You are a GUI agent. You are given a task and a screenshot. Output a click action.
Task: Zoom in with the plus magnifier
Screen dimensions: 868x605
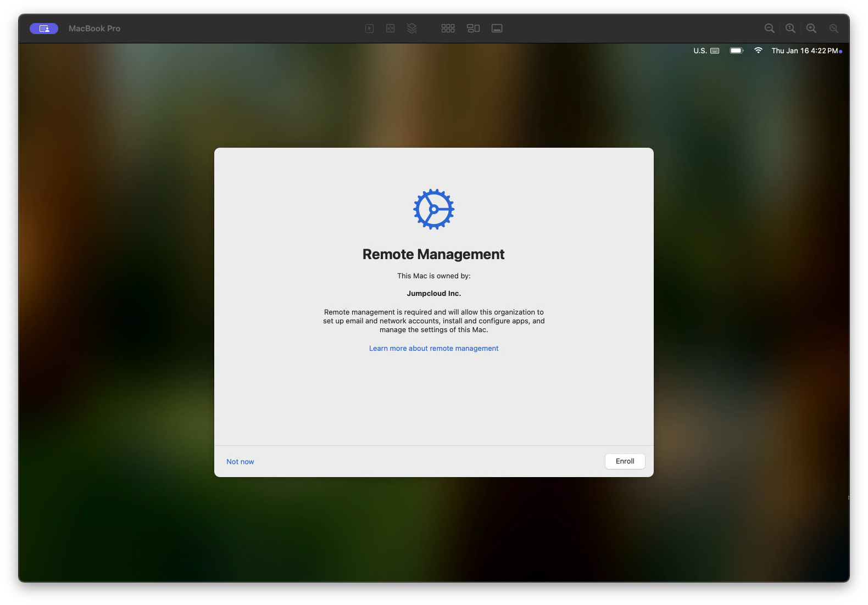tap(811, 29)
